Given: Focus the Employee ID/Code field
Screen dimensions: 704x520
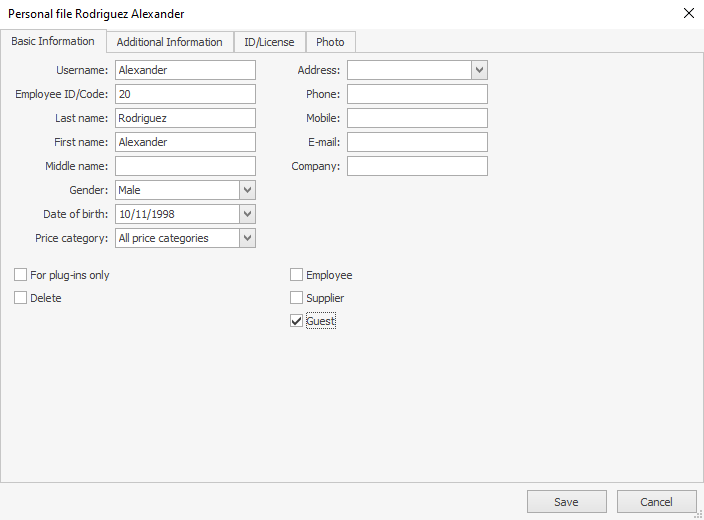Looking at the screenshot, I should pos(185,94).
